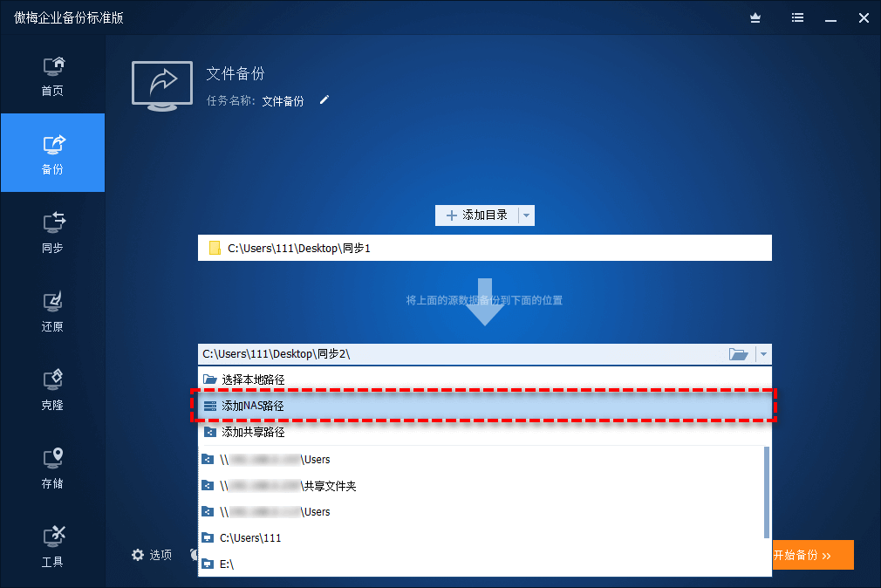The height and width of the screenshot is (588, 881).
Task: Browse destination with open folder icon
Action: (738, 354)
